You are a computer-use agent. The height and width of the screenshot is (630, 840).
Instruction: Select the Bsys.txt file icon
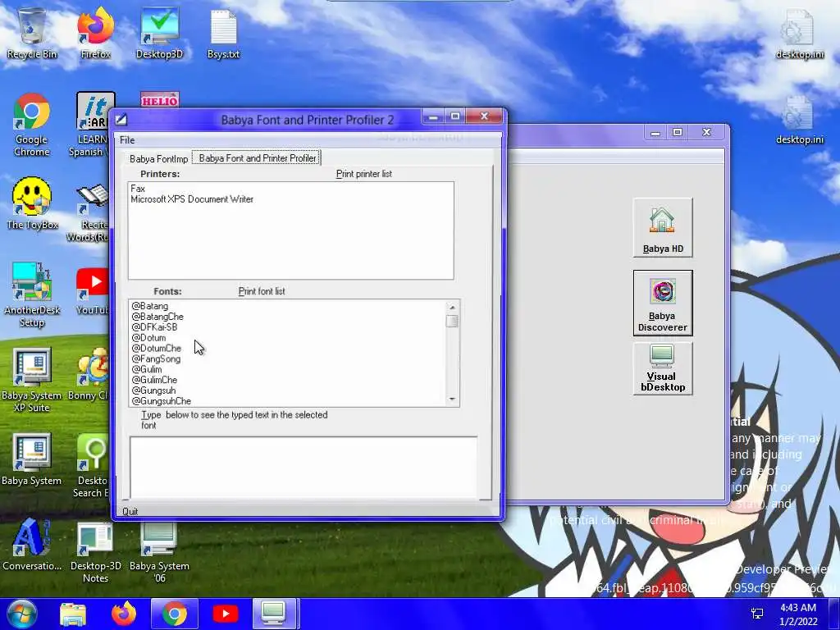[223, 33]
